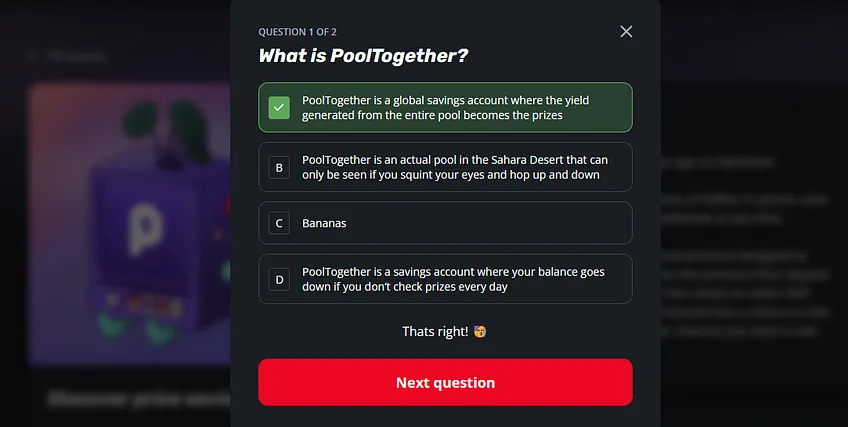Click the party face emoji
The width and height of the screenshot is (848, 427).
pos(480,331)
